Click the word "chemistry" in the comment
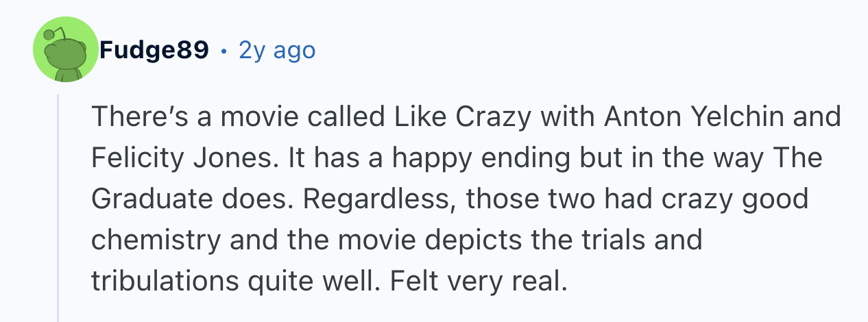 (156, 240)
